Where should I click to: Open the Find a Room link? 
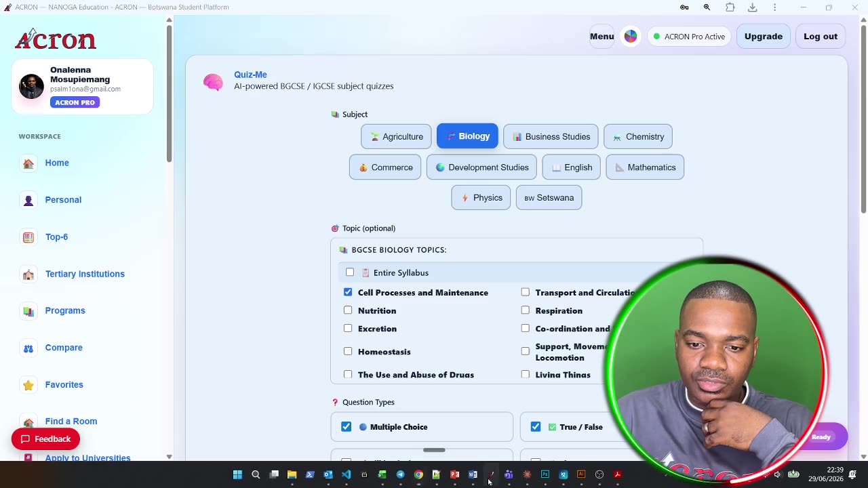[x=71, y=422]
